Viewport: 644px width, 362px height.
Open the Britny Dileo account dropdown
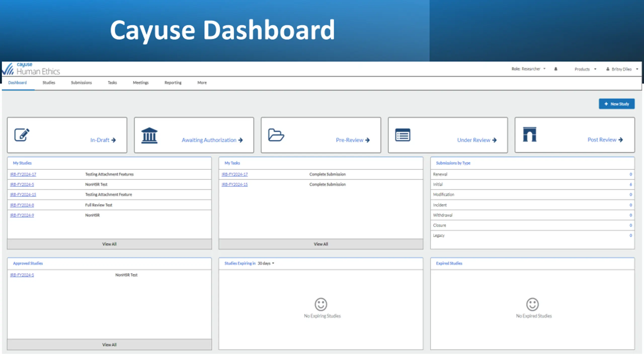click(622, 69)
